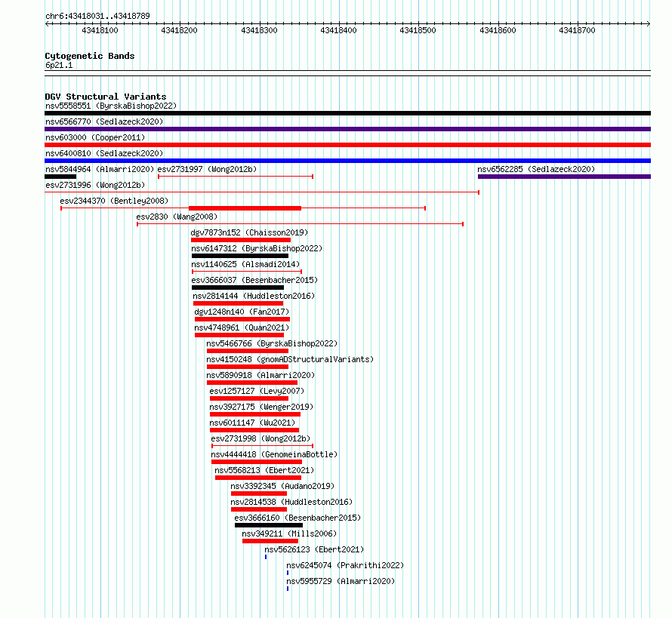Select nsv2814538 (Huddleston2016) label
The width and height of the screenshot is (672, 618).
[x=291, y=502]
